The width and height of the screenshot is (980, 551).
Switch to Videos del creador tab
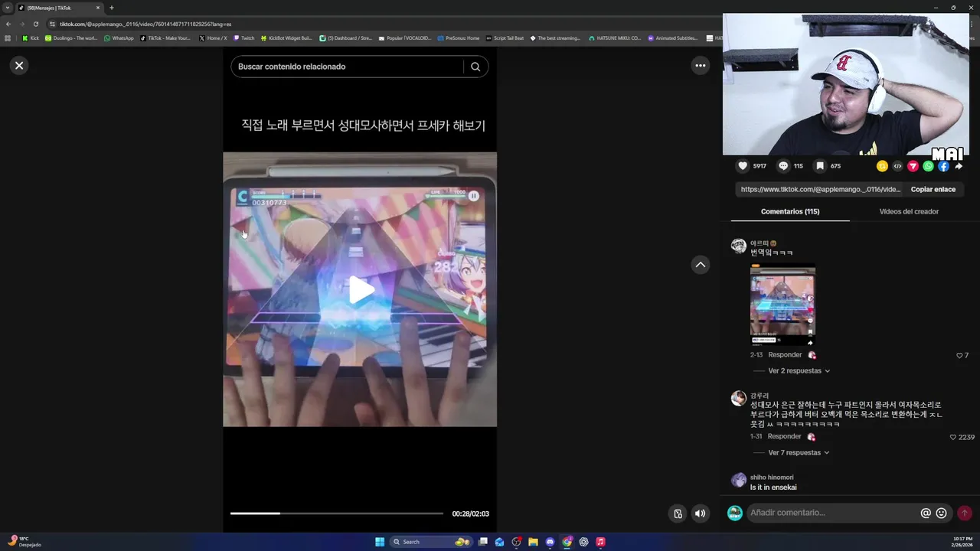(x=909, y=211)
